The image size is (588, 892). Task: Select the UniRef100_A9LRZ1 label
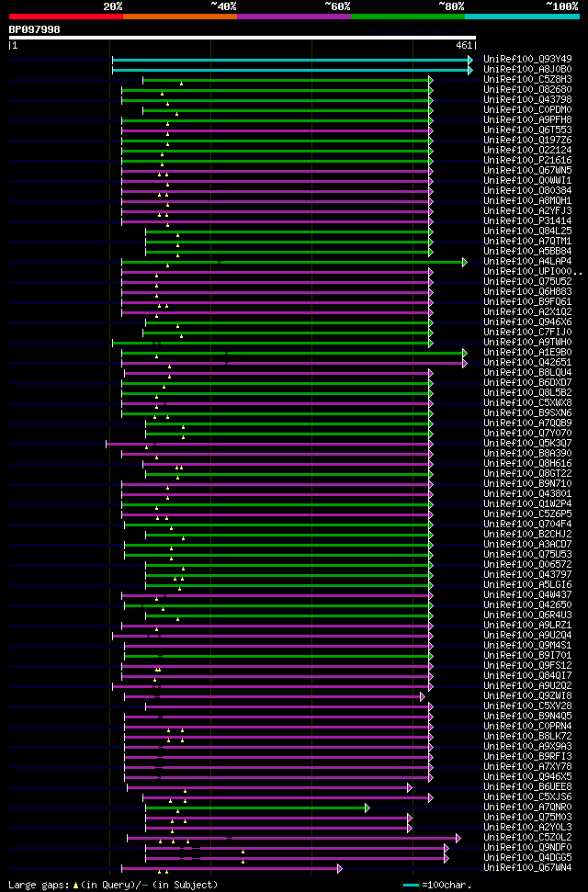tap(527, 626)
